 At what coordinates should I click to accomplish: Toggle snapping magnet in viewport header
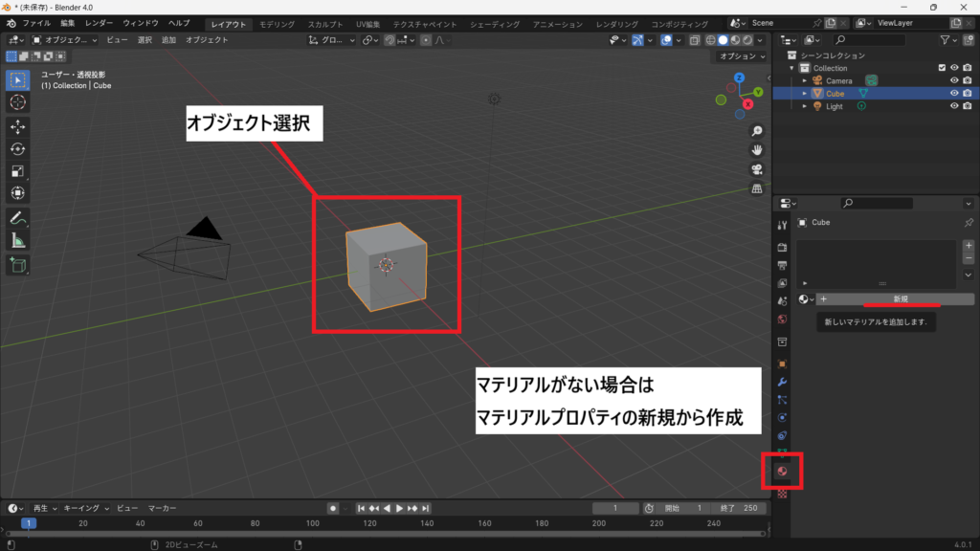pyautogui.click(x=390, y=40)
